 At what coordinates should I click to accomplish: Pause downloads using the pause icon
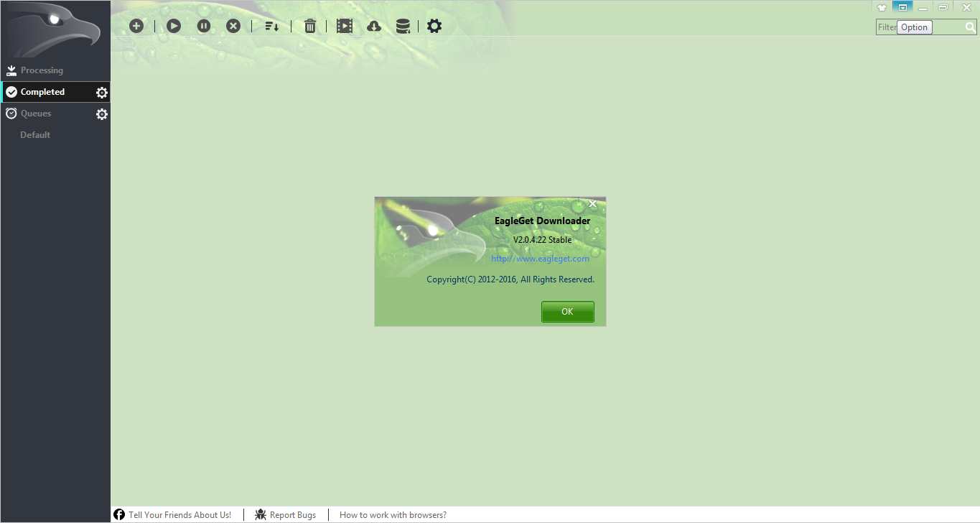tap(204, 26)
